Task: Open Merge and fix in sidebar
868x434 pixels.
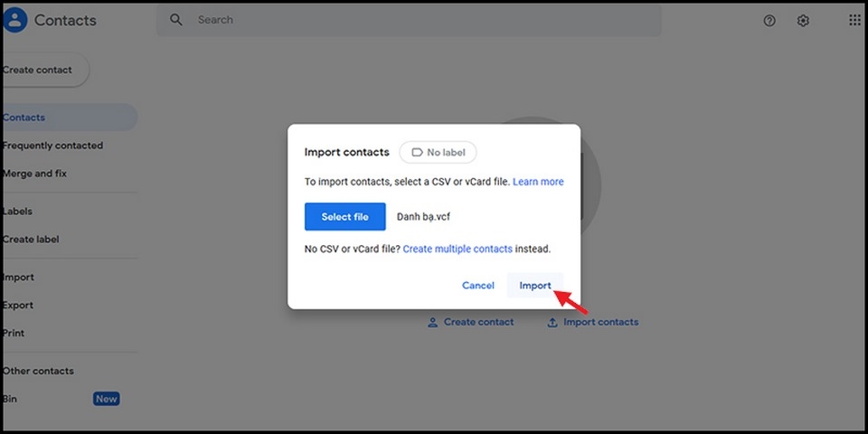Action: [x=34, y=174]
